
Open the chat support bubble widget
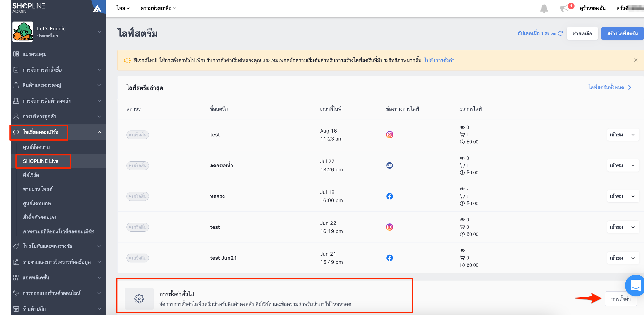pyautogui.click(x=635, y=286)
